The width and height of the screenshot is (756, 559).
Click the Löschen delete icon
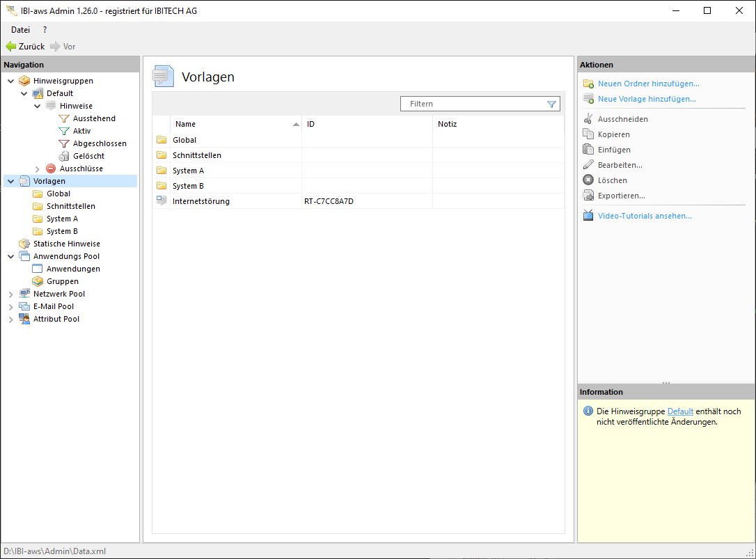coord(588,180)
